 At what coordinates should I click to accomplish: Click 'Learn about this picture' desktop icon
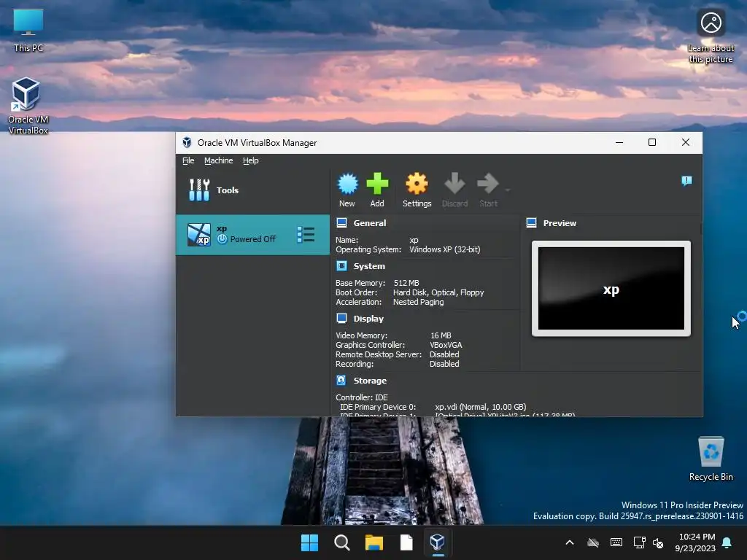[x=711, y=37]
